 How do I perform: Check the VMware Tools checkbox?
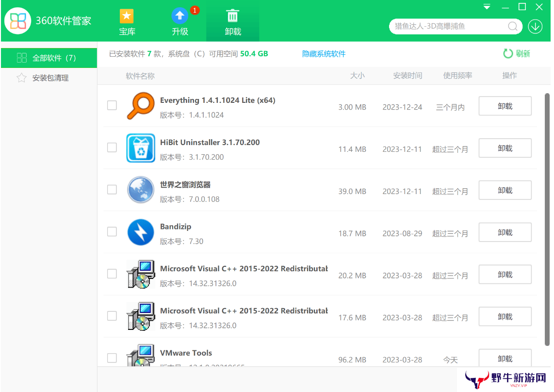click(x=112, y=358)
